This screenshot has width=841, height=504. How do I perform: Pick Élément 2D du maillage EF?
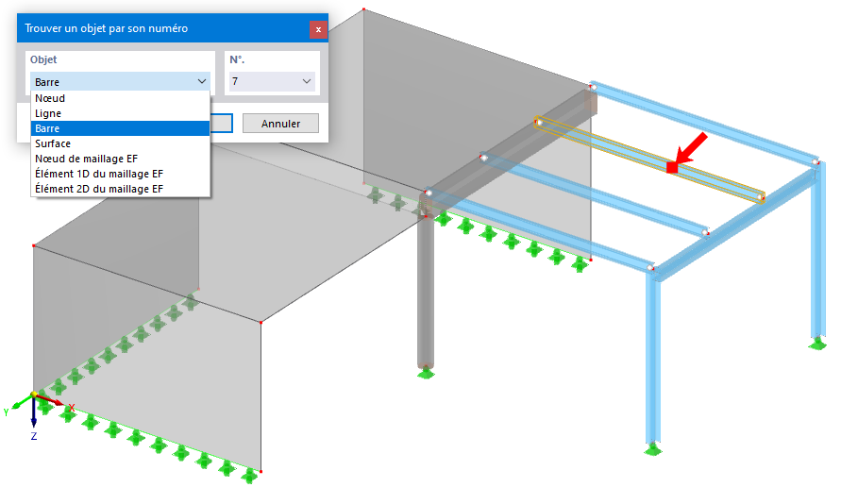pyautogui.click(x=120, y=189)
